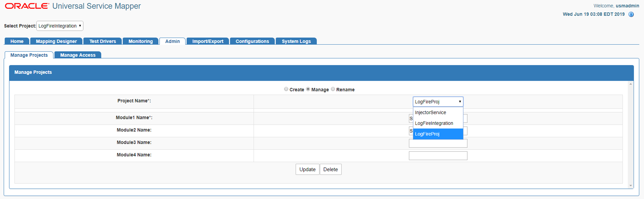Select the Rename radio button
The height and width of the screenshot is (199, 644).
click(x=333, y=89)
